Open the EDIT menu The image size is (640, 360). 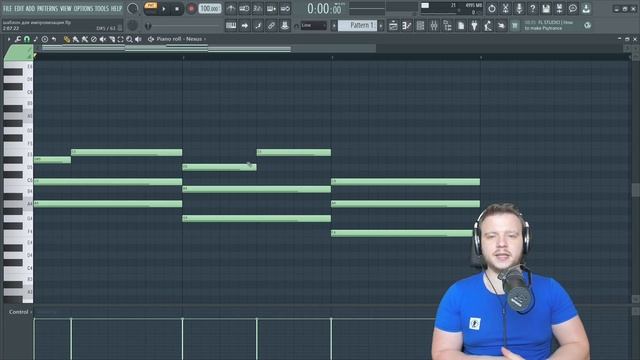pos(19,8)
